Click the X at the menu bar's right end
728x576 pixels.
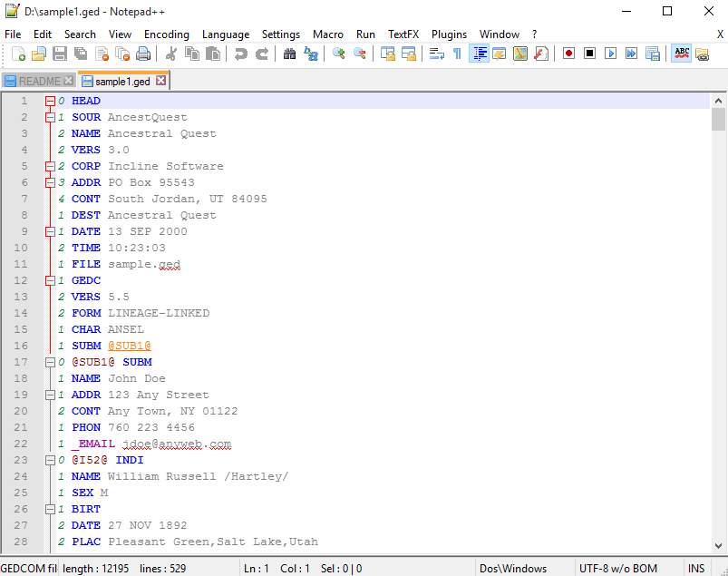click(x=720, y=34)
